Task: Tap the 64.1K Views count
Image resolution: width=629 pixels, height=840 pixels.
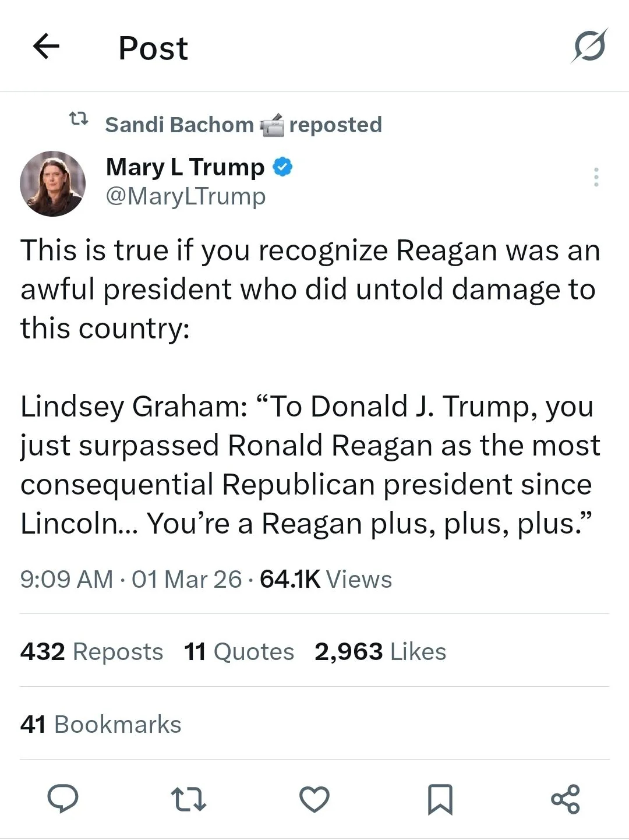Action: coord(326,579)
